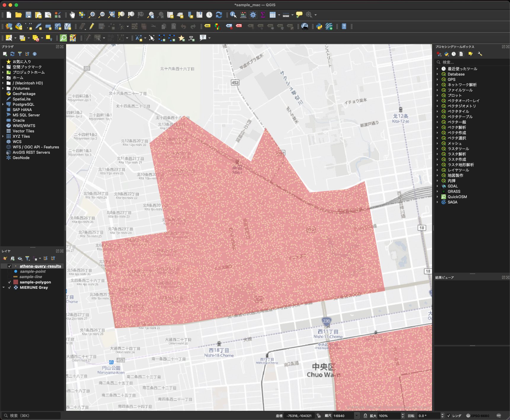Save the project with the floppy disk icon
510x420 pixels.
(28, 15)
